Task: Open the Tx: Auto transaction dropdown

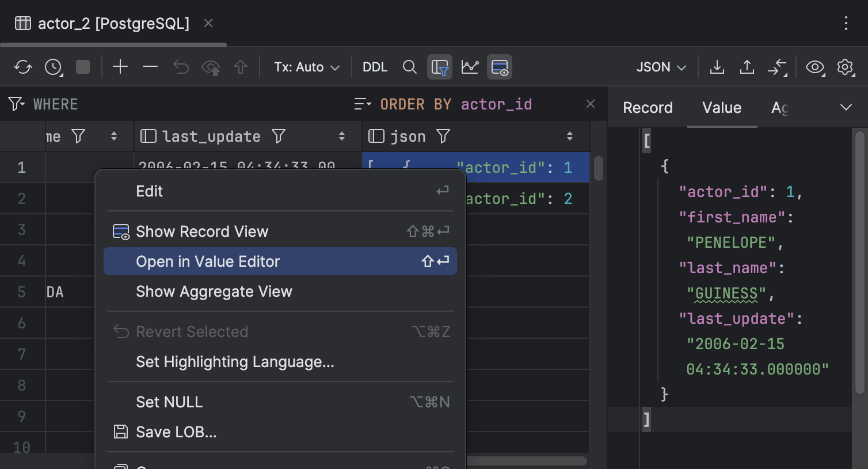Action: 306,67
